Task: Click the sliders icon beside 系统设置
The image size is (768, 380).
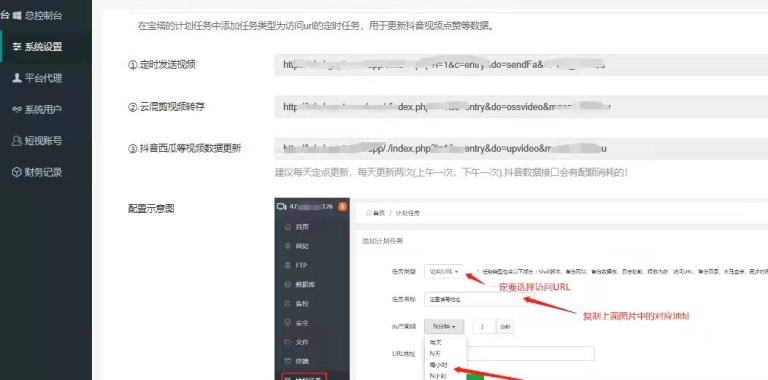Action: click(x=17, y=47)
